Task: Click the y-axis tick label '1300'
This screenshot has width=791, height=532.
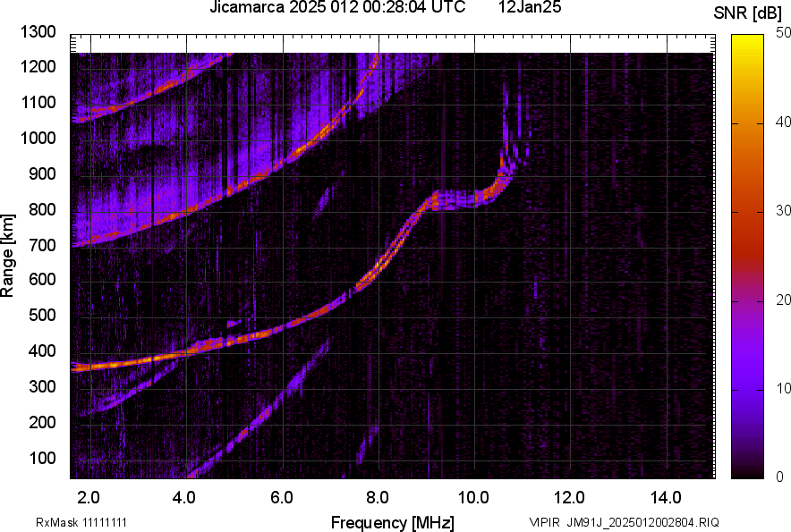Action: coord(38,32)
